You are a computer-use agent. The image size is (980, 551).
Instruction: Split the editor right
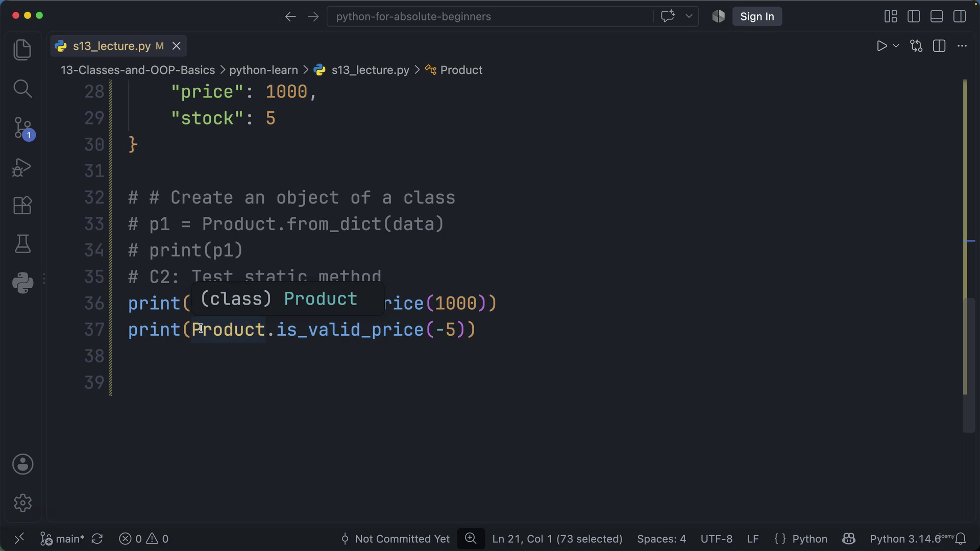[x=939, y=46]
